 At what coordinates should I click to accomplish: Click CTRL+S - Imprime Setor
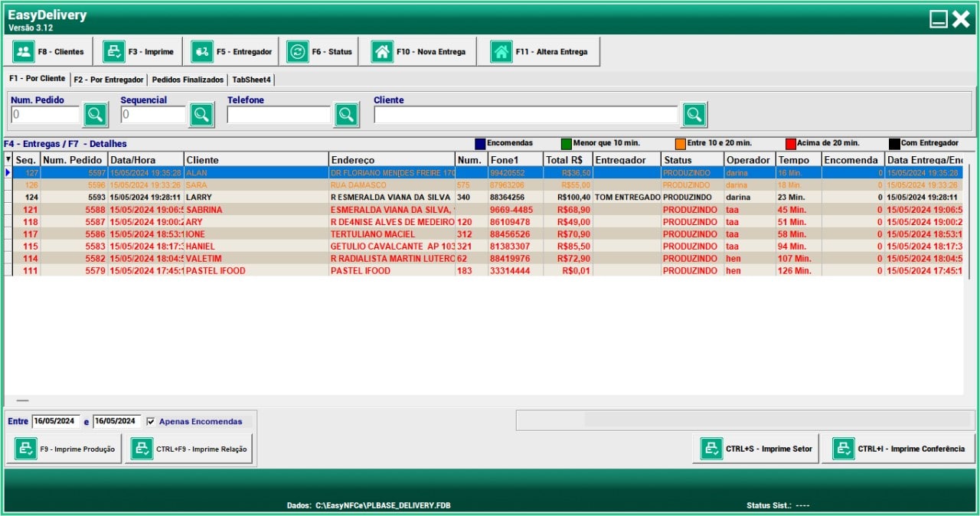coord(756,449)
